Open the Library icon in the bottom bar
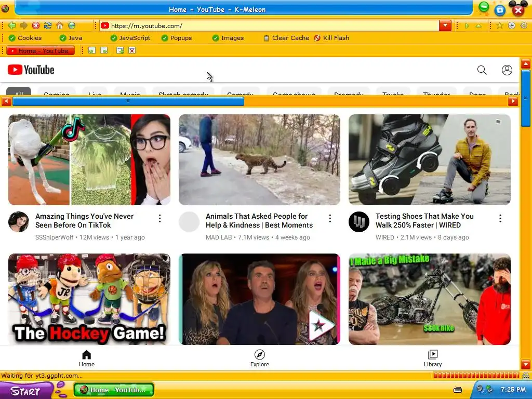 pyautogui.click(x=433, y=354)
